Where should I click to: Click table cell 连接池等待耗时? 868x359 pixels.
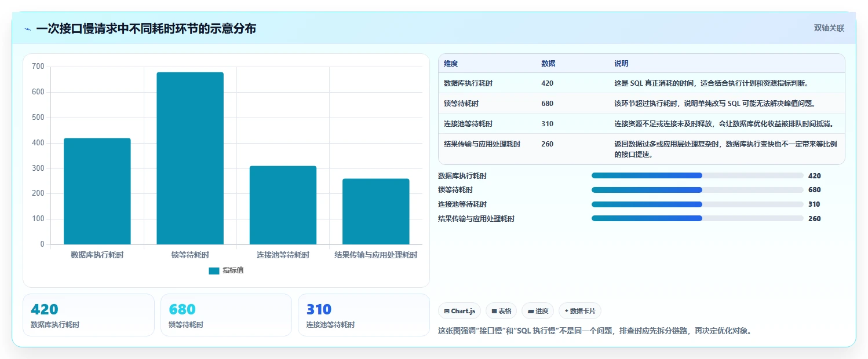point(468,124)
